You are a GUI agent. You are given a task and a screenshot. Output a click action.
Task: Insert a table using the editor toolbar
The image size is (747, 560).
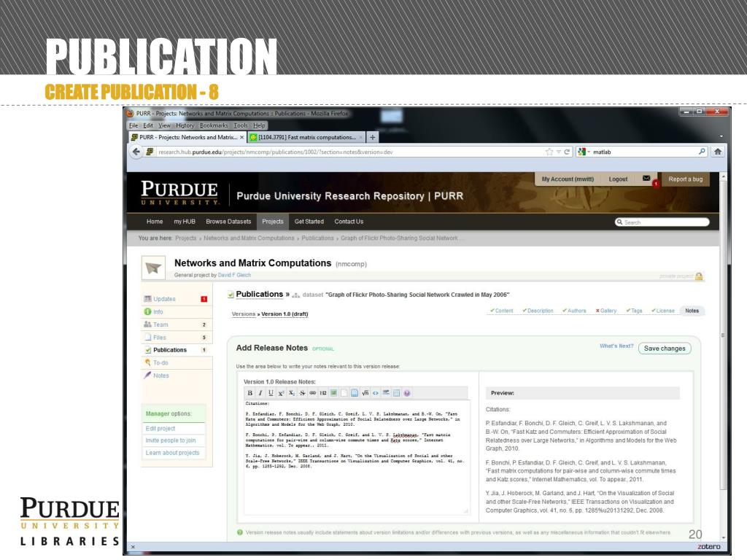click(x=396, y=393)
